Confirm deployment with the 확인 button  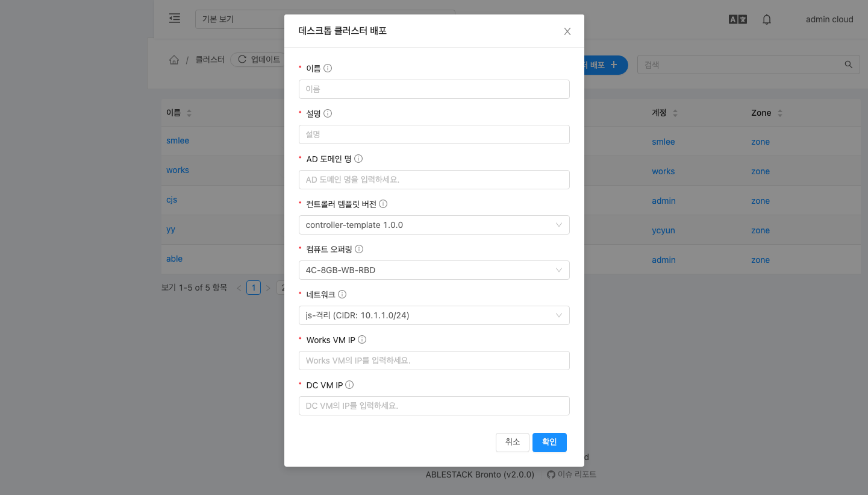549,442
